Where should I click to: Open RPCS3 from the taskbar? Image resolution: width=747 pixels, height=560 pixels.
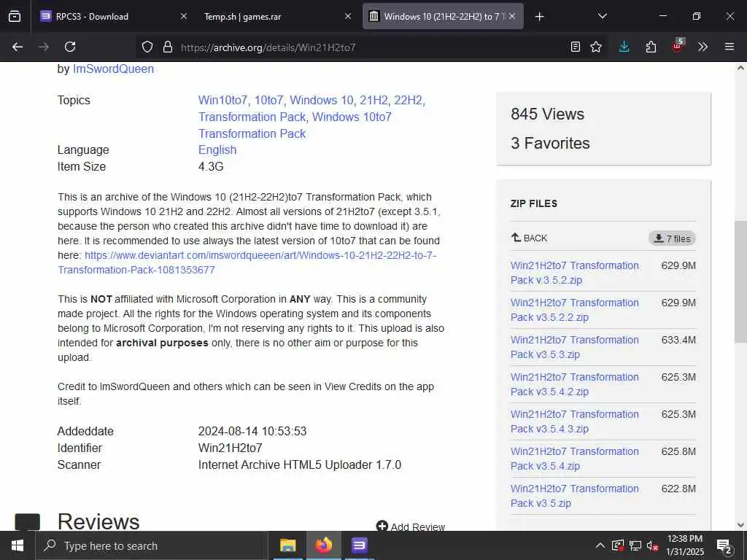[359, 545]
